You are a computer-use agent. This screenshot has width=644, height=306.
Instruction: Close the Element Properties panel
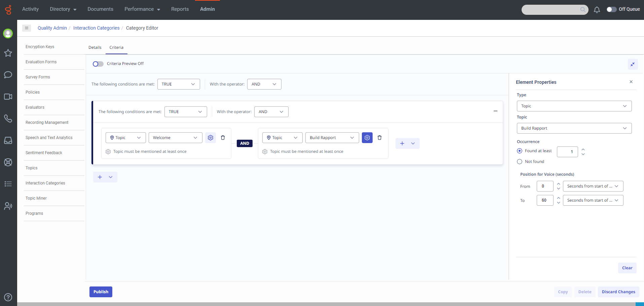631,82
